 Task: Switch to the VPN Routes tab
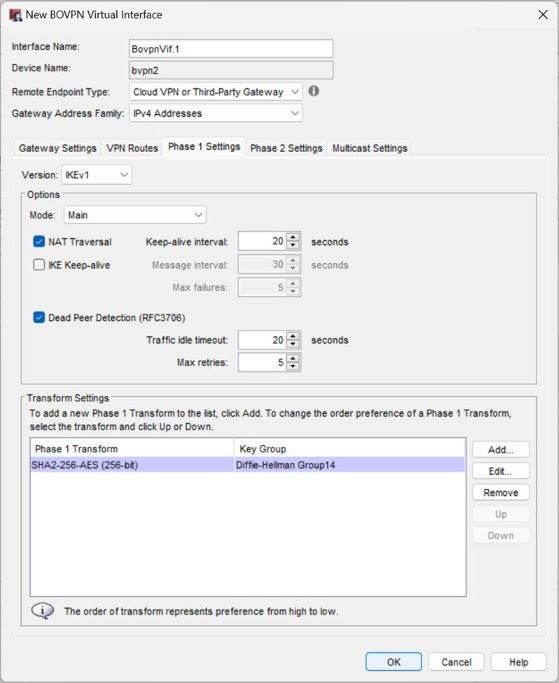pos(132,148)
